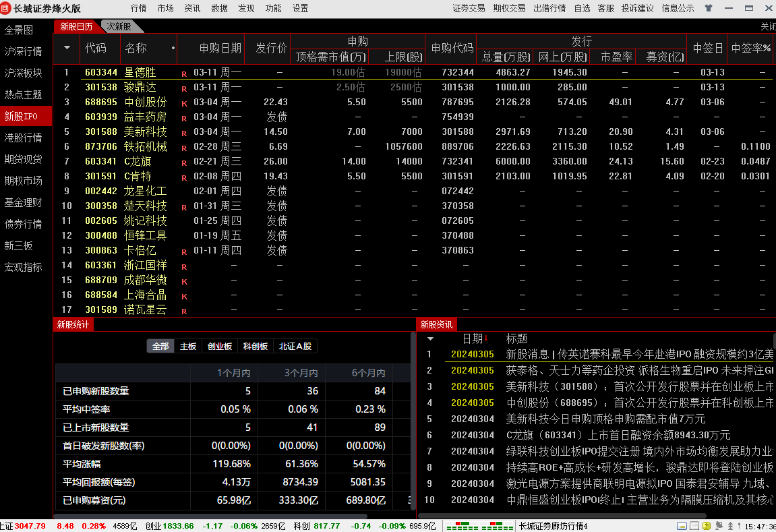Click the red R marker beside 星德胜

pos(183,73)
